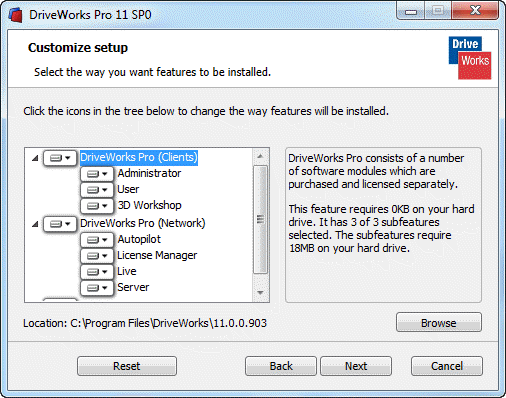Select the DriveWorks Pro (Network) tree item
The image size is (506, 398).
[x=143, y=223]
